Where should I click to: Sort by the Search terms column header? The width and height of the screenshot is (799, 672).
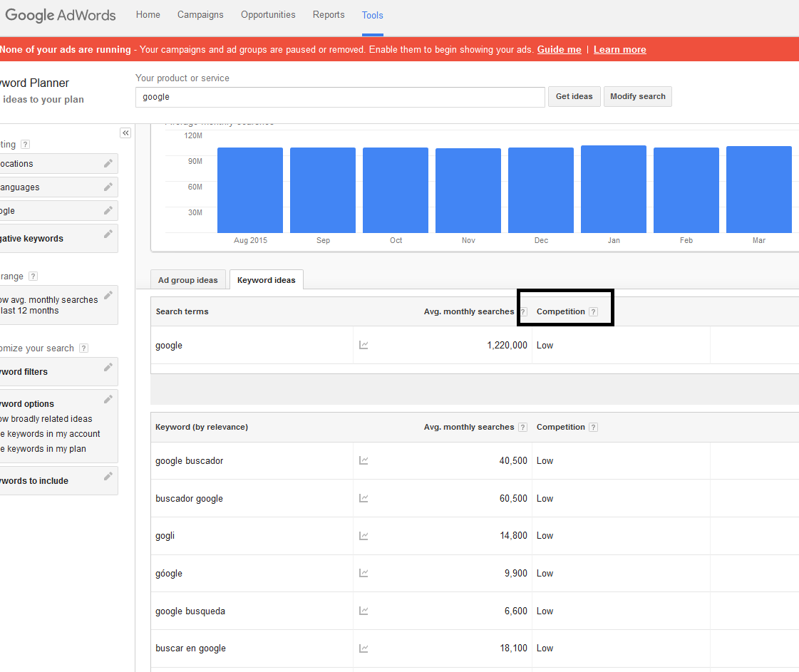[x=182, y=311]
